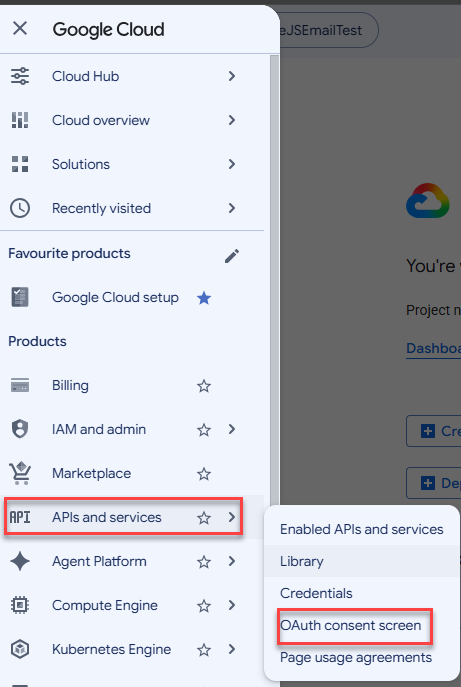Screen dimensions: 461x687
Task: Click the Google Cloud title in menu header
Action: pos(108,29)
